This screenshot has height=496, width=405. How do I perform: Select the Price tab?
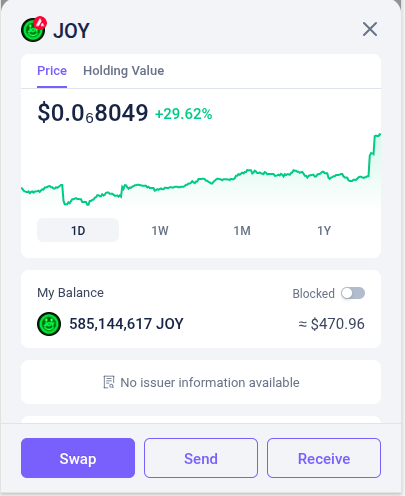point(52,71)
